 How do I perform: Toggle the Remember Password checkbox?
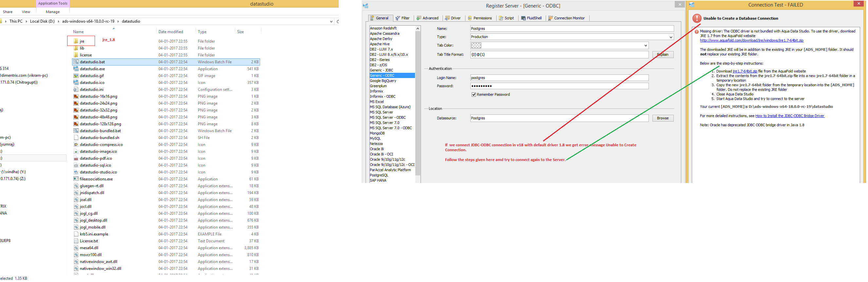pyautogui.click(x=474, y=95)
